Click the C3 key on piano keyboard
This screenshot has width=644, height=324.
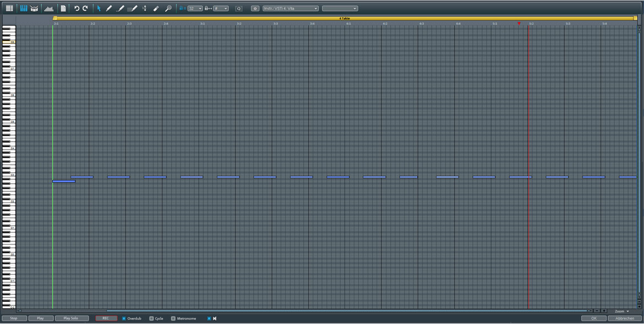pyautogui.click(x=9, y=175)
